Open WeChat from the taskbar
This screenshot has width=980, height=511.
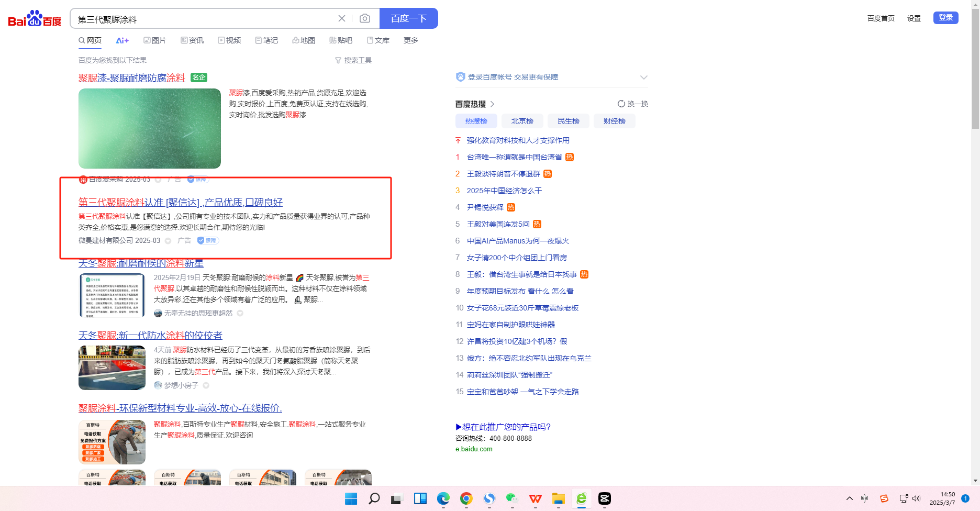(x=512, y=498)
